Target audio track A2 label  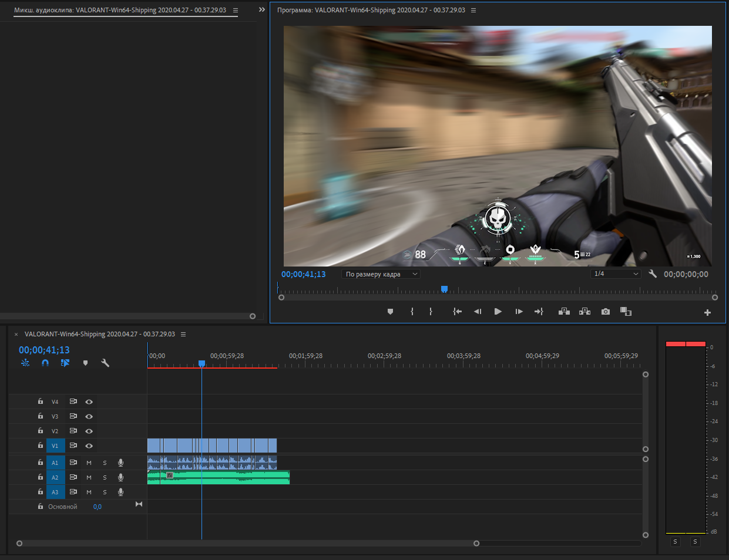coord(55,477)
